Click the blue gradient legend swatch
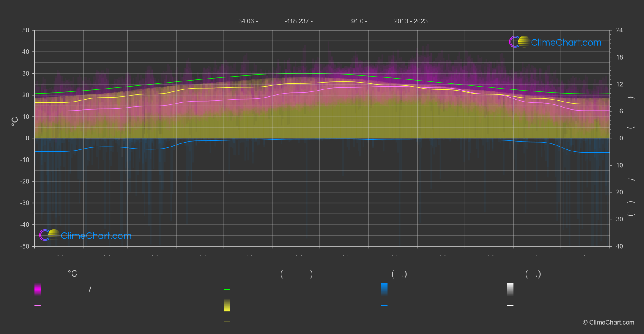 (384, 289)
